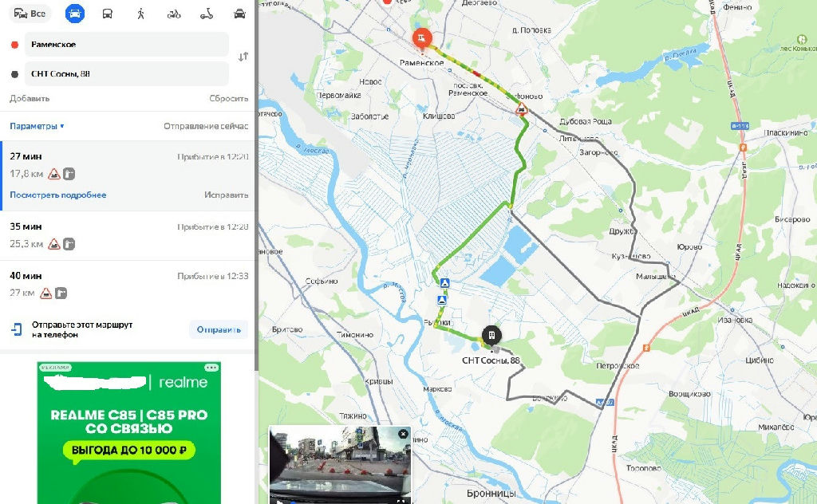The height and width of the screenshot is (504, 817).
Task: Open Отправление сейчас departure time selector
Action: [206, 126]
